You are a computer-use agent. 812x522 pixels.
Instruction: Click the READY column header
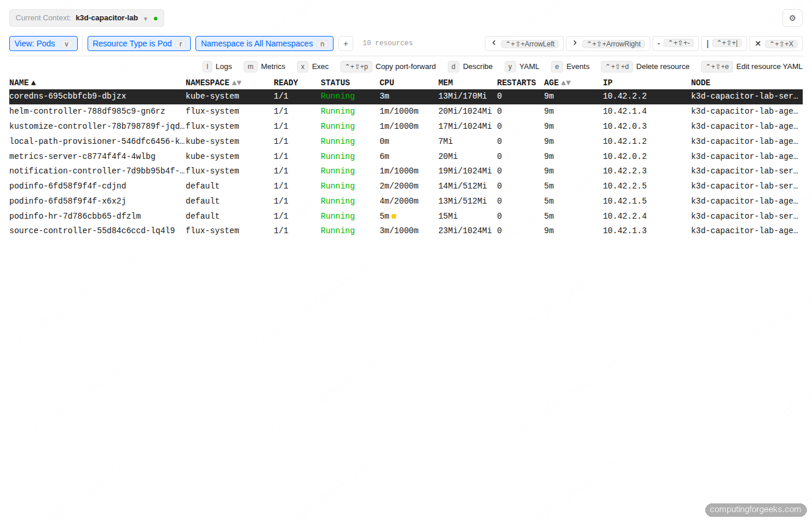[x=286, y=83]
